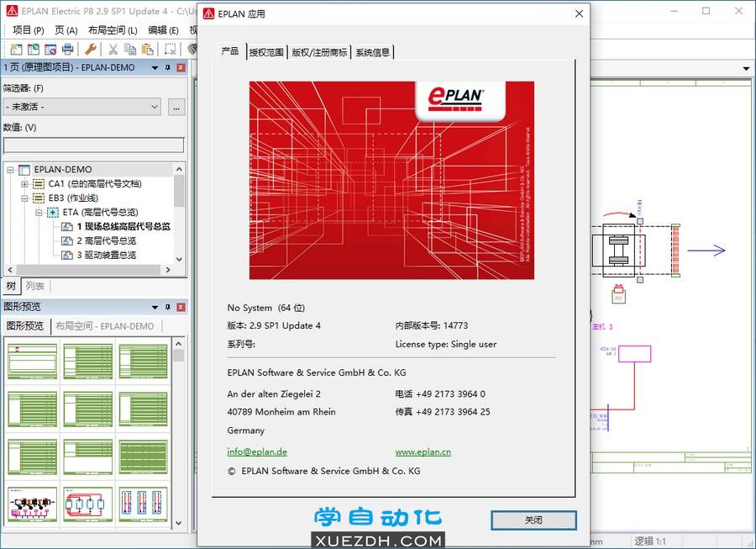This screenshot has height=549, width=756.
Task: Select the 图形预览 tab
Action: point(25,326)
